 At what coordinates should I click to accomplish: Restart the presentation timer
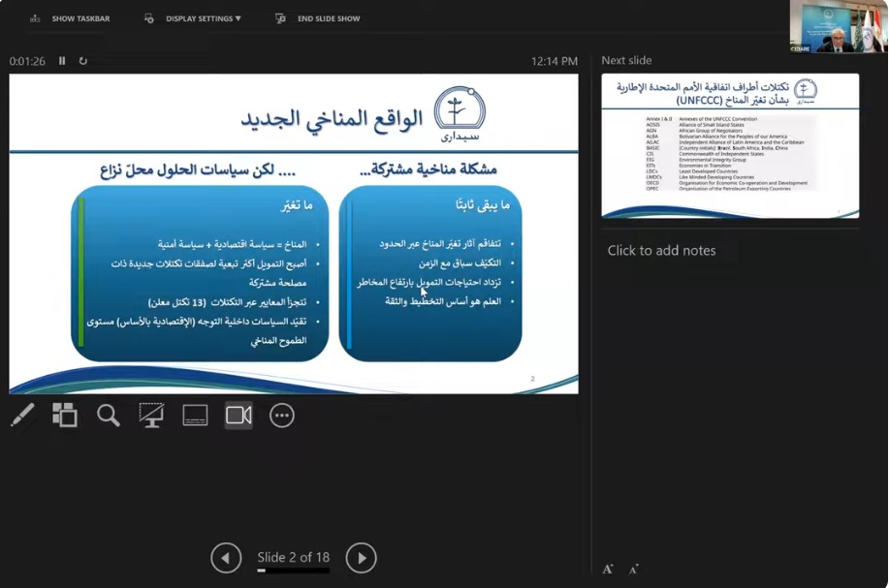click(83, 61)
